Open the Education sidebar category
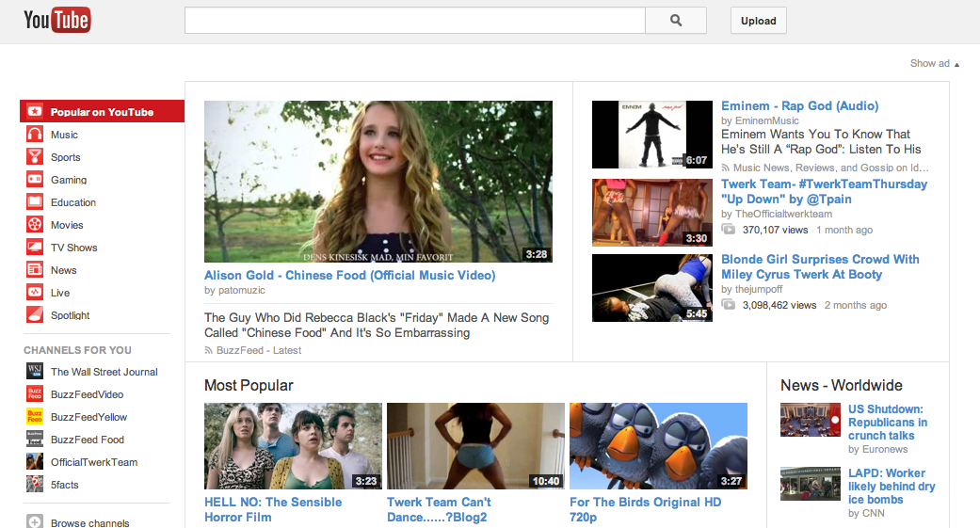Screen dimensions: 980x528 tap(73, 202)
